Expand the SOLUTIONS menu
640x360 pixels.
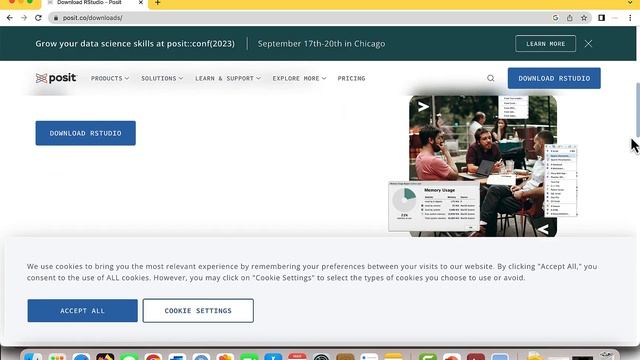162,78
